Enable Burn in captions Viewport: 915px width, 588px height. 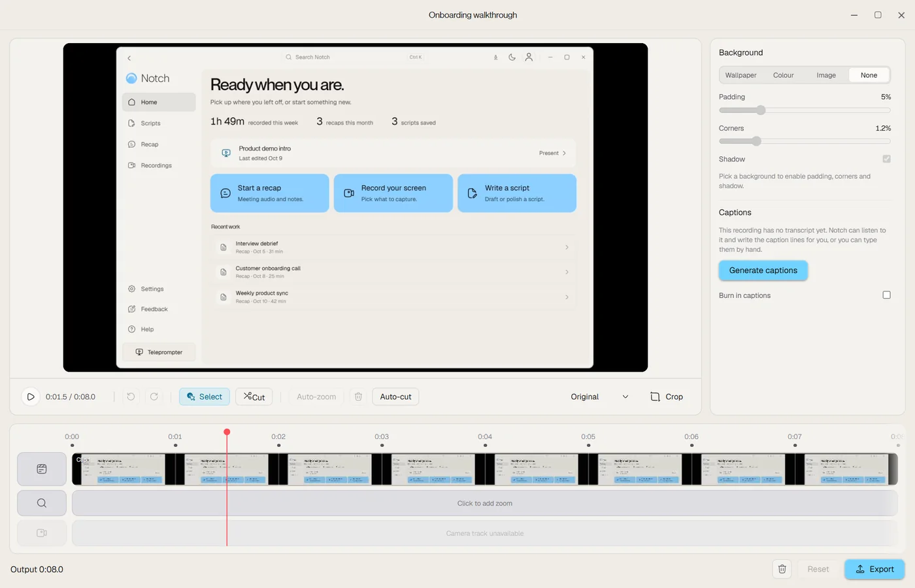tap(886, 295)
